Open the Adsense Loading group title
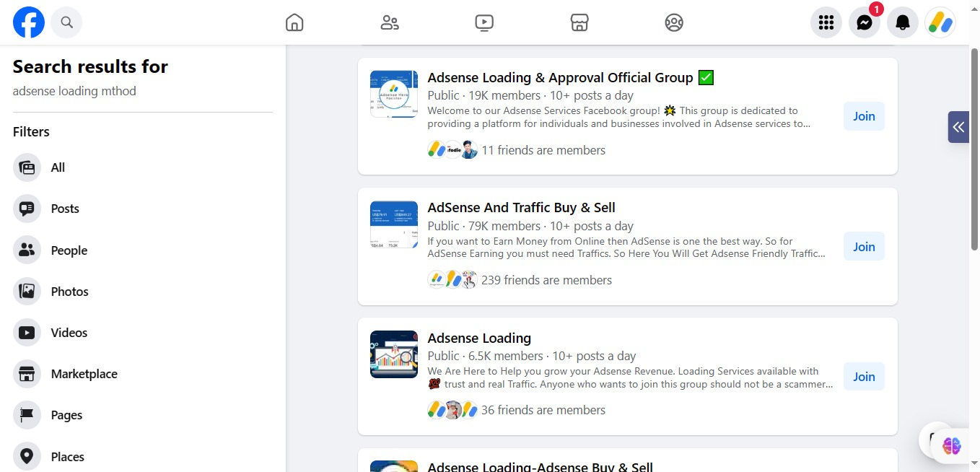Image resolution: width=980 pixels, height=472 pixels. (479, 338)
